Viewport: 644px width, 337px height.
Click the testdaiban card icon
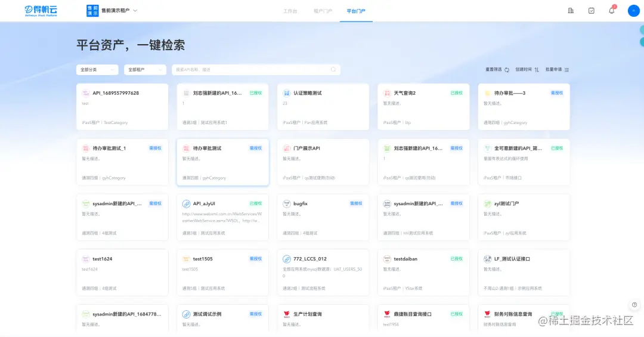tap(387, 259)
